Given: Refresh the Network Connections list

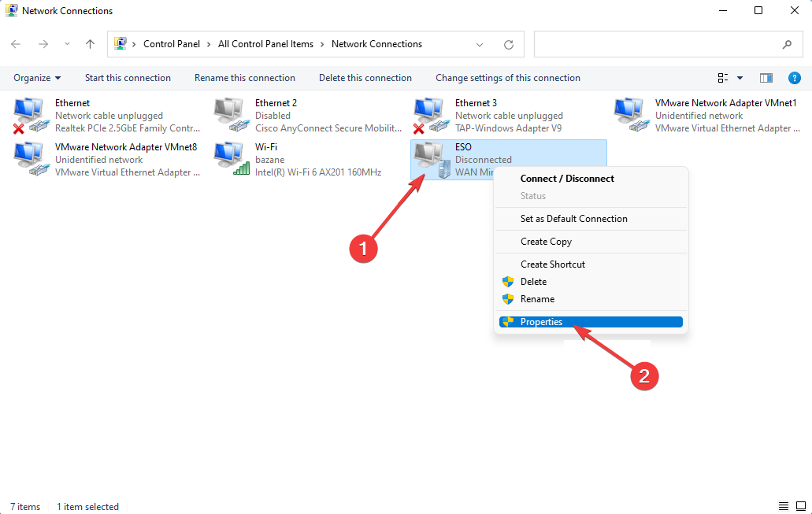Looking at the screenshot, I should (x=509, y=45).
